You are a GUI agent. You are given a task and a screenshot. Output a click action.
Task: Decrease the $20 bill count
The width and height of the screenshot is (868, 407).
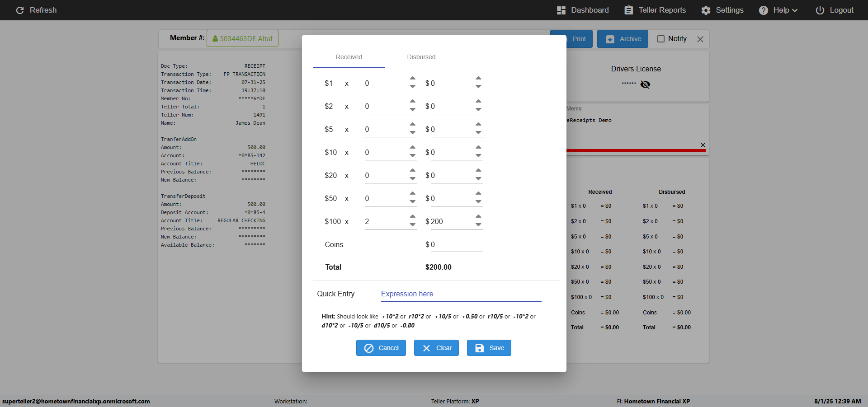(413, 178)
